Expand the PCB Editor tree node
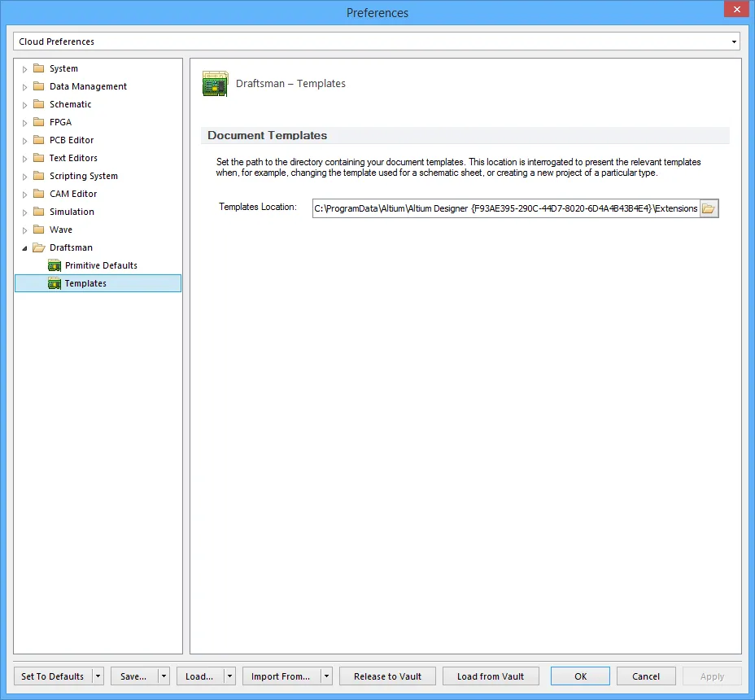The image size is (755, 700). pos(24,141)
